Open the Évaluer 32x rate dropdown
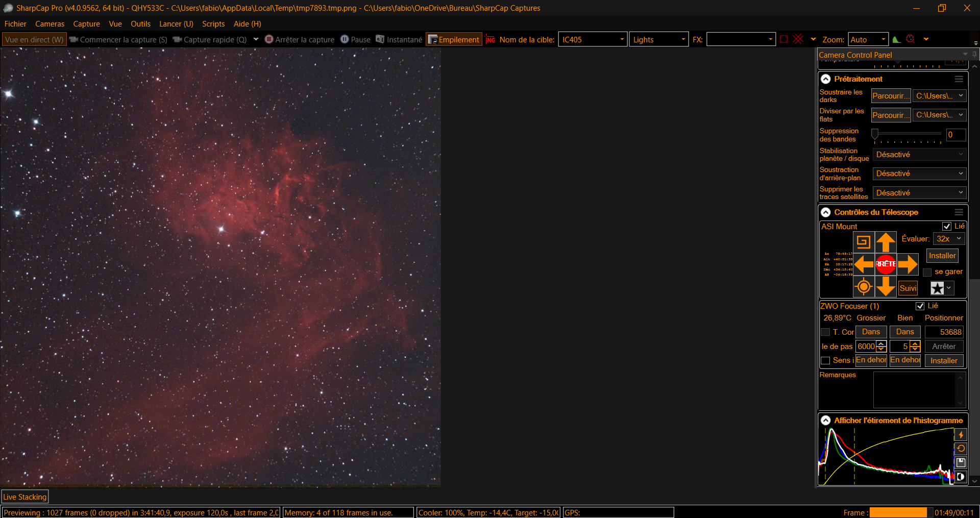980x518 pixels. click(949, 239)
